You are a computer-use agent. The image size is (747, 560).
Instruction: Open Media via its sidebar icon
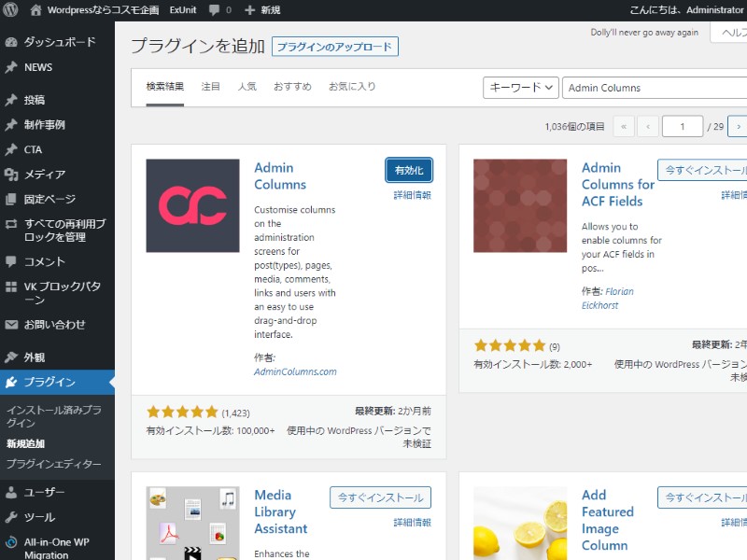click(11, 175)
